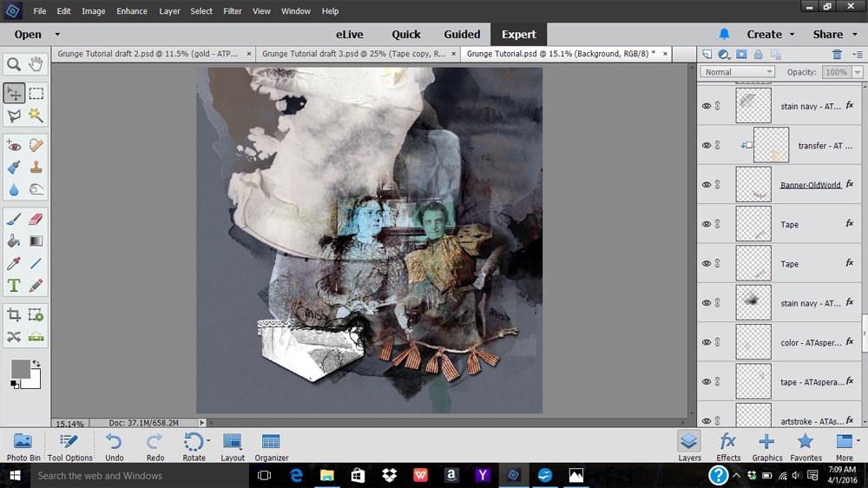Expand the status bar Doc info arrow
The image size is (868, 488).
202,423
